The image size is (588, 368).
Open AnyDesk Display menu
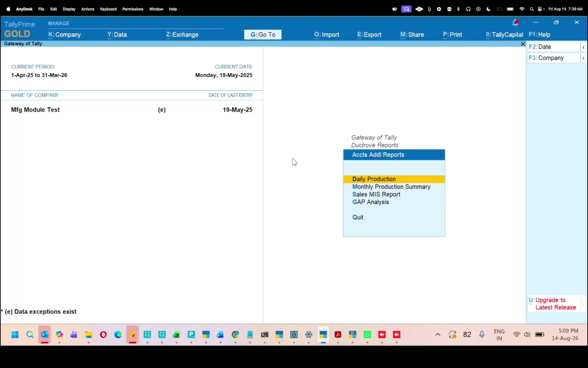69,9
